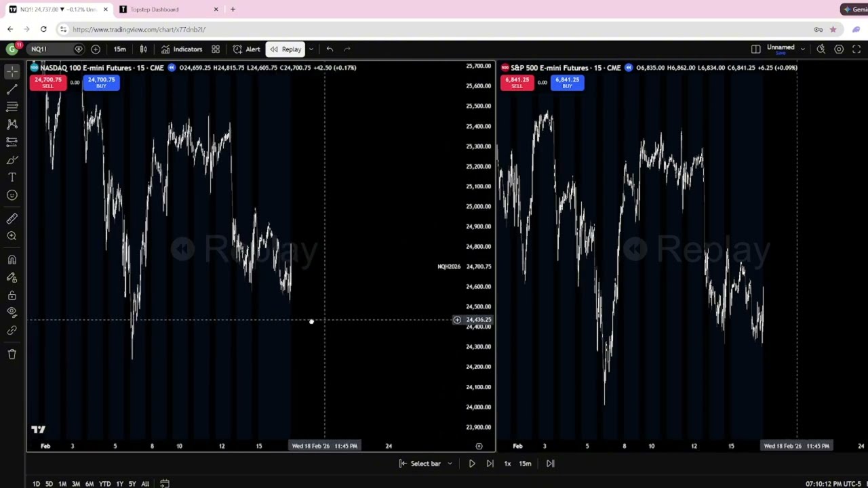Toggle lock all drawings
Screen dimensions: 868x488
coord(12,296)
